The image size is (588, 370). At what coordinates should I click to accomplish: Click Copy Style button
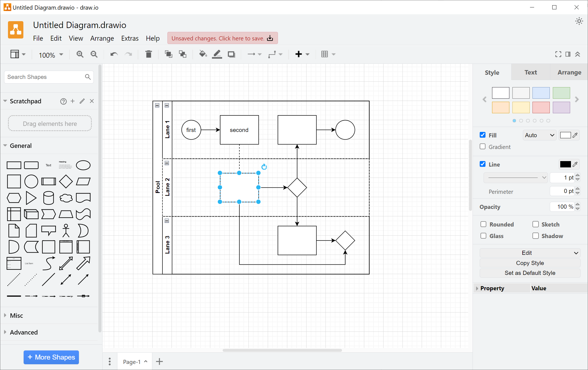tap(530, 263)
